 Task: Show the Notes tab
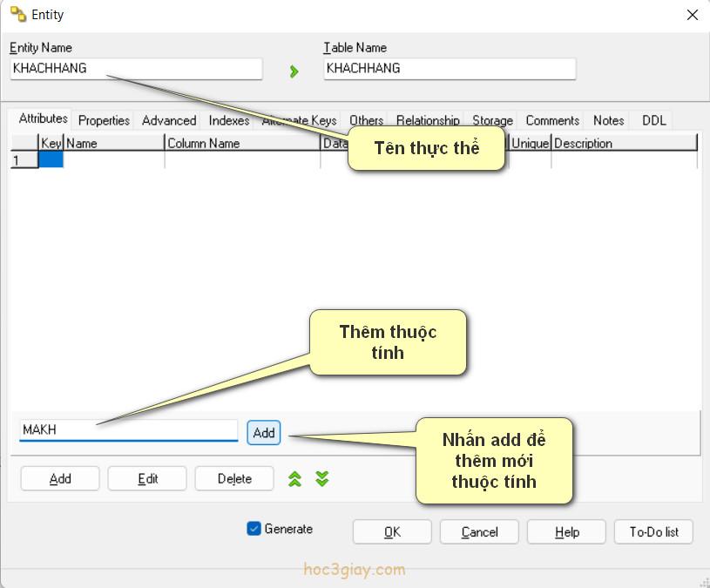608,120
